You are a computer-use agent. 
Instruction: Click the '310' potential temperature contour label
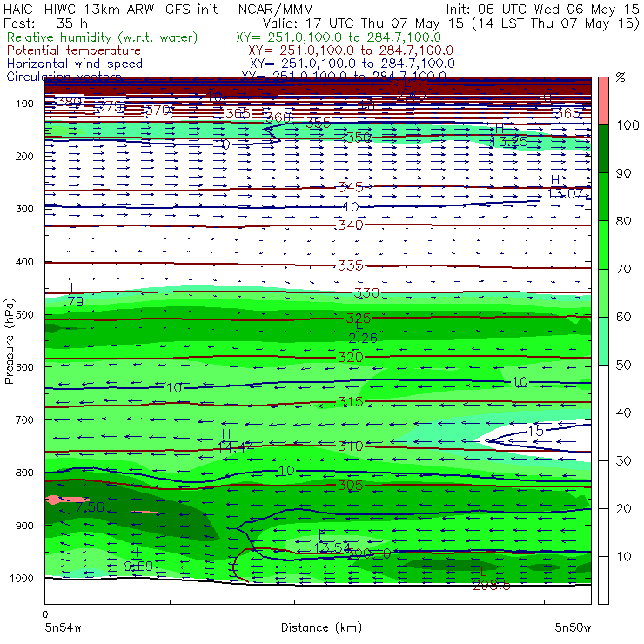click(x=351, y=446)
